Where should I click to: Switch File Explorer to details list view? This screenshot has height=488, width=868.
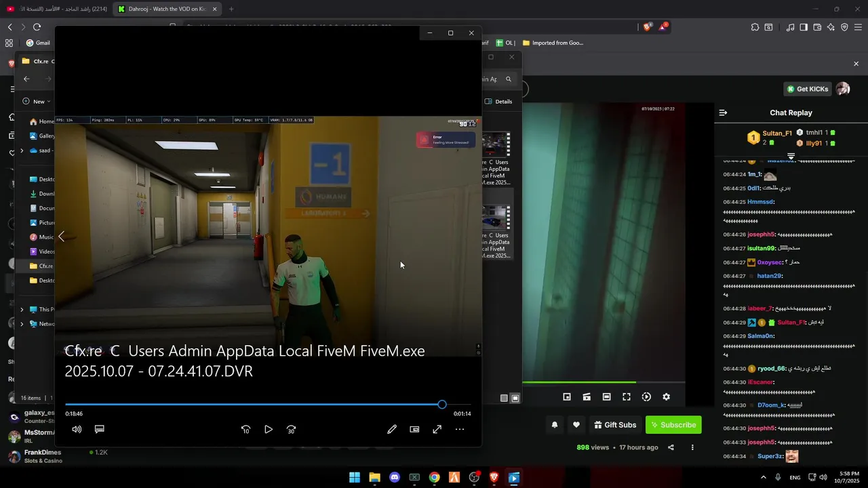pyautogui.click(x=504, y=399)
